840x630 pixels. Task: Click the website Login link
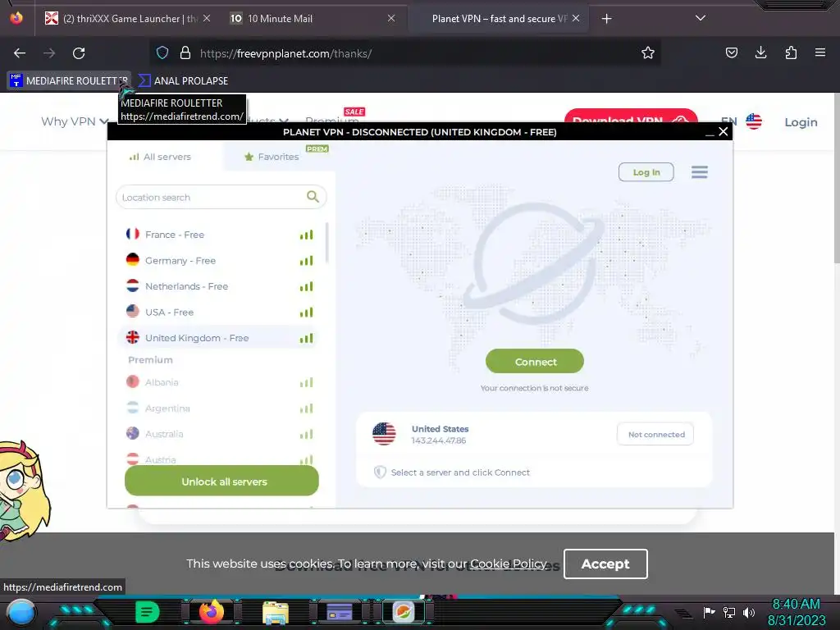(801, 122)
